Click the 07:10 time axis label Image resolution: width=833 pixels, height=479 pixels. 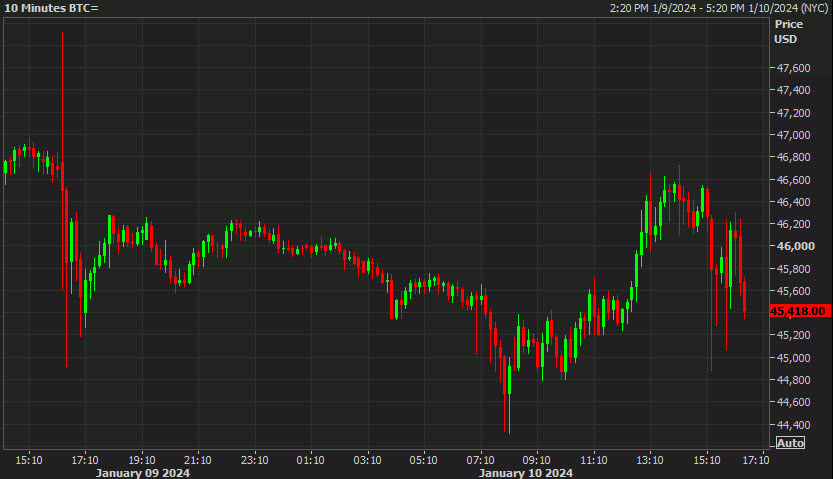[480, 460]
